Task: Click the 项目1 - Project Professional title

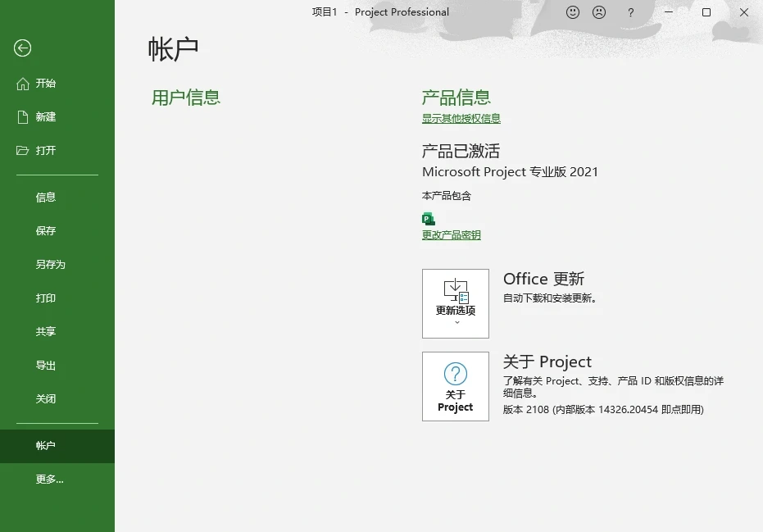Action: click(380, 12)
